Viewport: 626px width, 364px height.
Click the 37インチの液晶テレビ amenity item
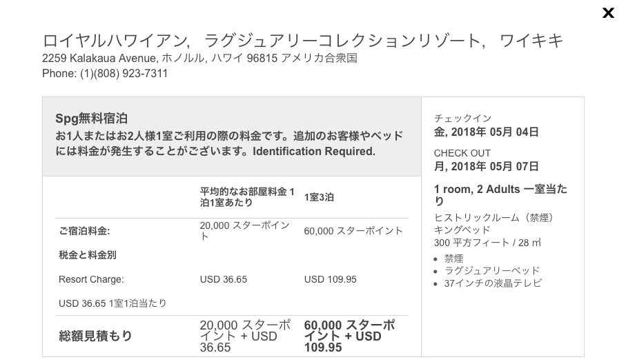[493, 283]
